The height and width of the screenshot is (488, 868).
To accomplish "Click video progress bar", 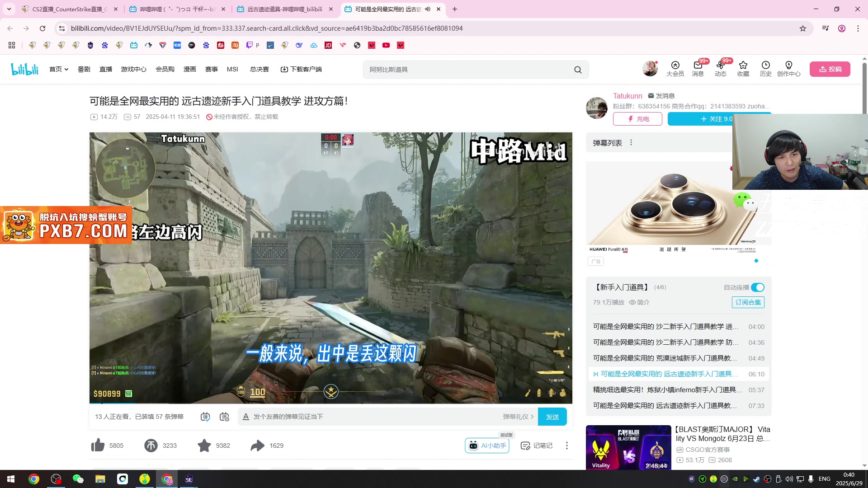I will click(331, 403).
